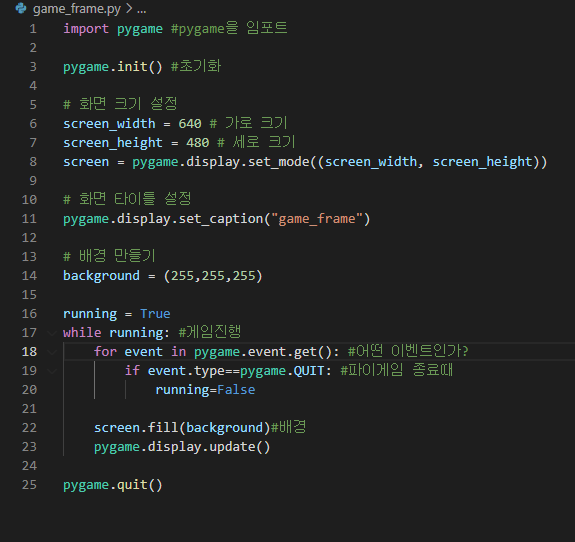The width and height of the screenshot is (575, 542).
Task: Click line number 14 in the gutter
Action: click(x=29, y=276)
